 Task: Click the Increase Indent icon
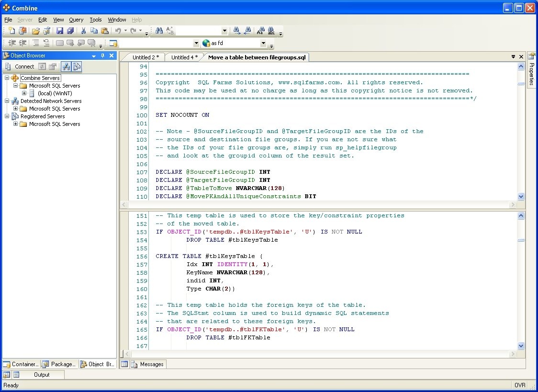pos(22,43)
